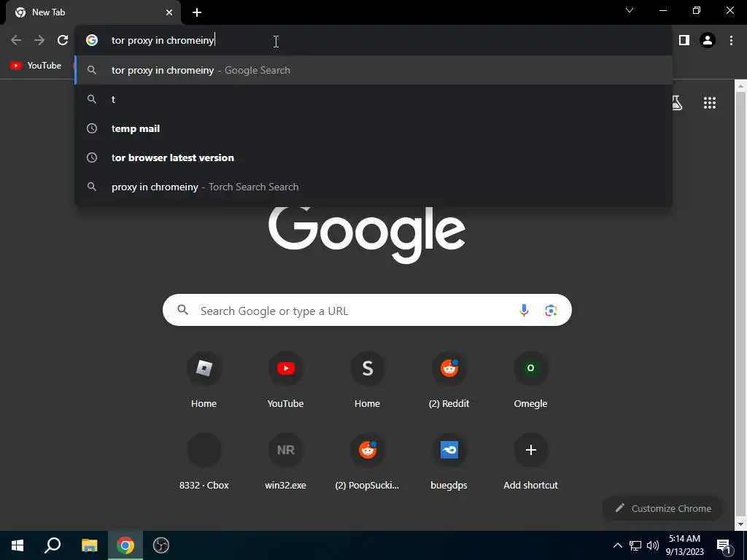Go back using the back arrow
The width and height of the screenshot is (747, 560).
click(x=16, y=41)
